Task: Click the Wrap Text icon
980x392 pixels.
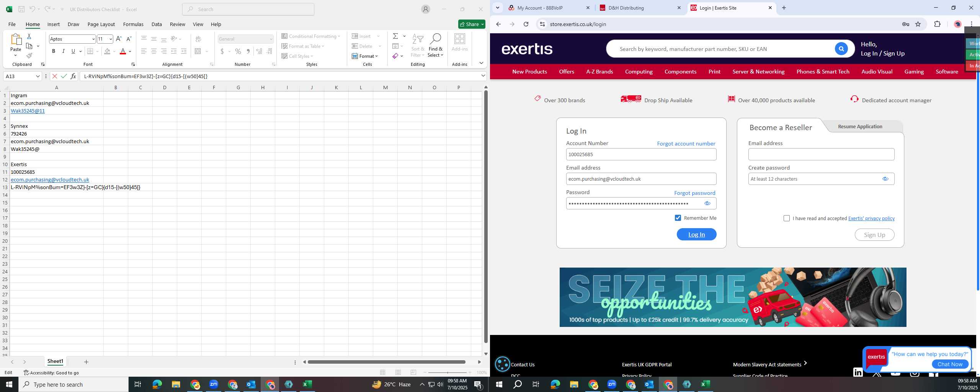Action: click(198, 39)
